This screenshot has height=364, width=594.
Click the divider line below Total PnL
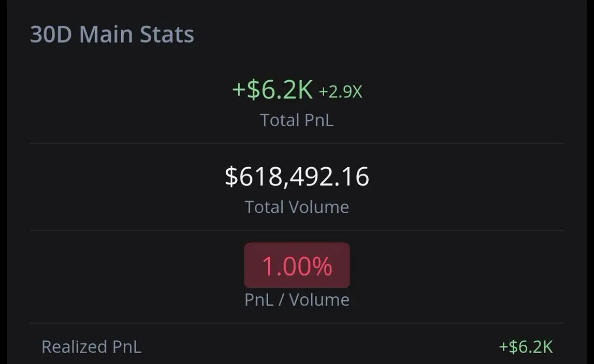pos(297,143)
